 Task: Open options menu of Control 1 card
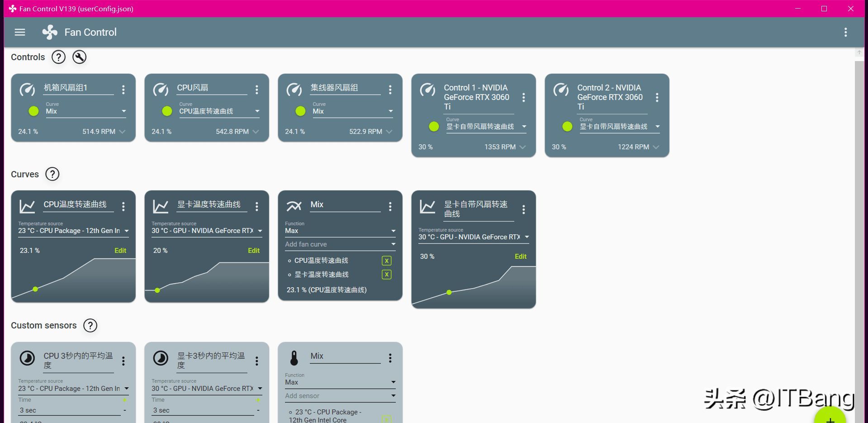coord(524,97)
